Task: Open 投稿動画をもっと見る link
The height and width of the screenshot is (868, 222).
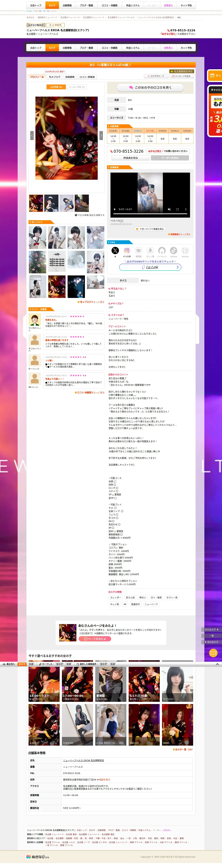Action: [x=179, y=234]
